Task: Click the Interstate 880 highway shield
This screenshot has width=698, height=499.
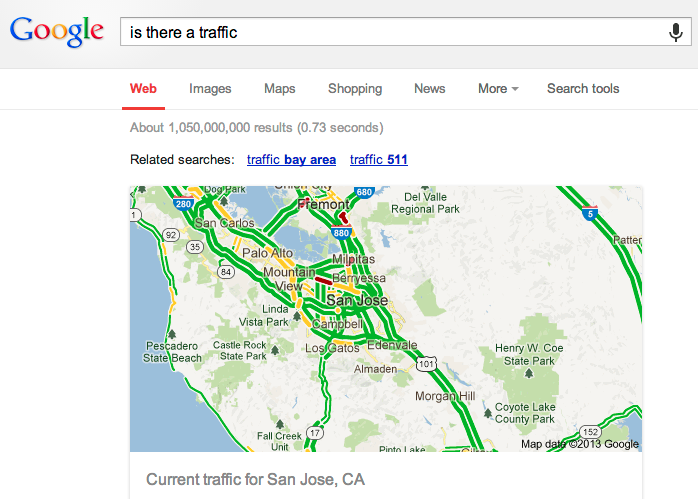Action: pyautogui.click(x=341, y=233)
